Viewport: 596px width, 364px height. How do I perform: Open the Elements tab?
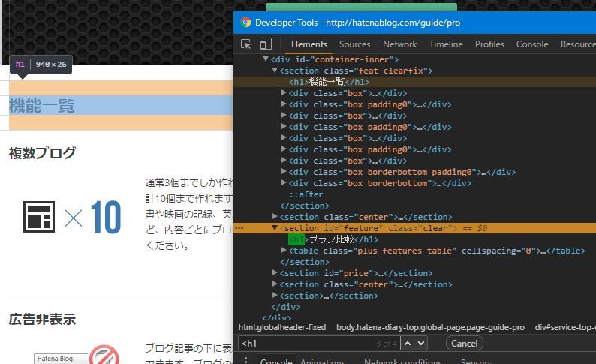pyautogui.click(x=309, y=44)
